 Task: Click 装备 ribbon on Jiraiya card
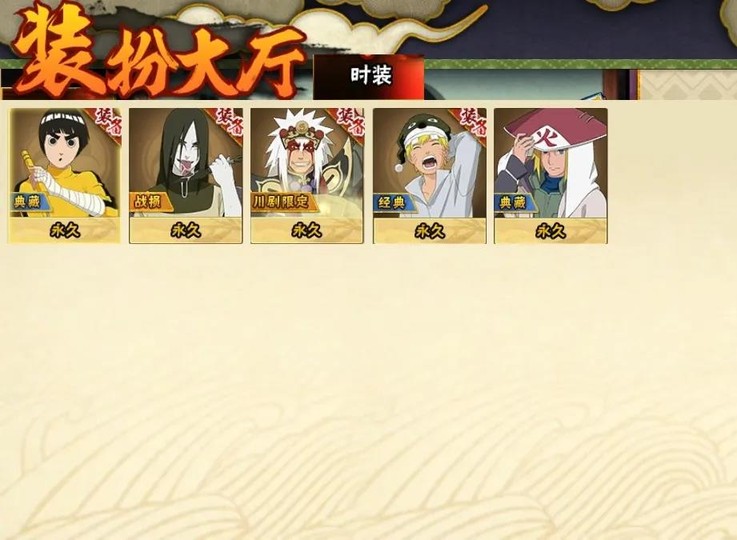click(352, 121)
